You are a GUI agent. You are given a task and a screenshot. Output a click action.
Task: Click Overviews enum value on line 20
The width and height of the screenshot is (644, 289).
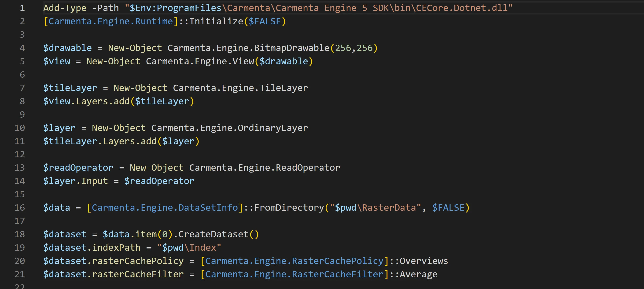pos(424,261)
